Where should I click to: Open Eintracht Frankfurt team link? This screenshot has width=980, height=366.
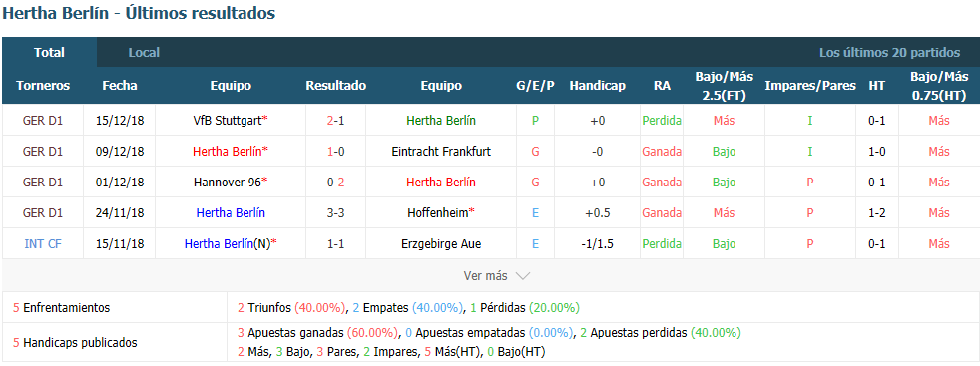click(x=441, y=152)
